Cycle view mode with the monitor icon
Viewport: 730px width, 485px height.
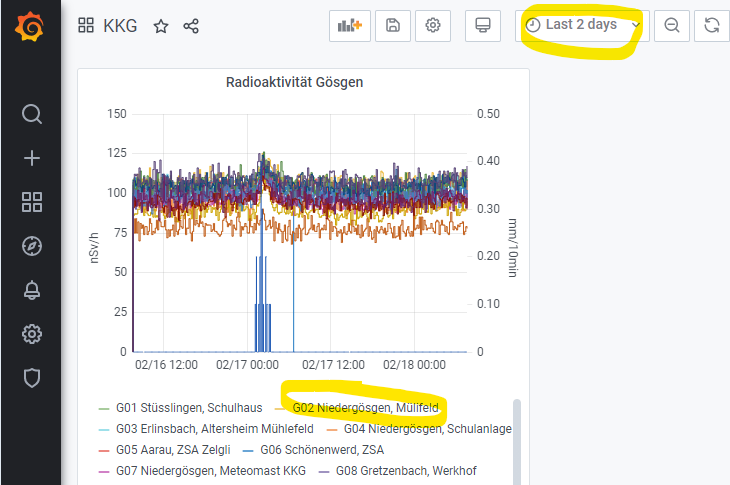pyautogui.click(x=483, y=26)
